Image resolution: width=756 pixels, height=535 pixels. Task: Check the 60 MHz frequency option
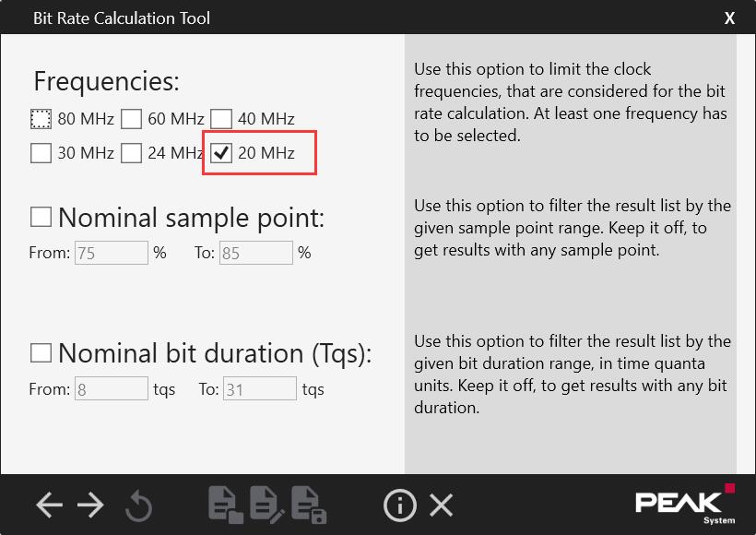coord(131,119)
